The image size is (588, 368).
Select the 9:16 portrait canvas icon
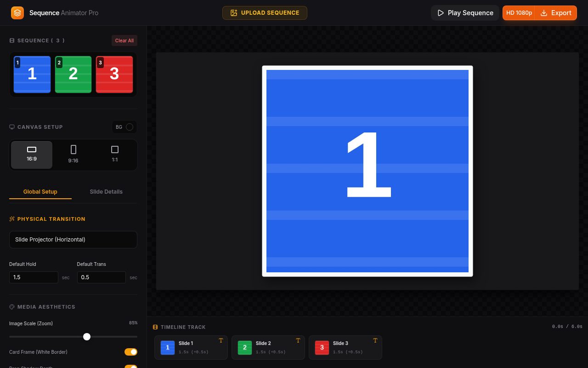pyautogui.click(x=73, y=149)
